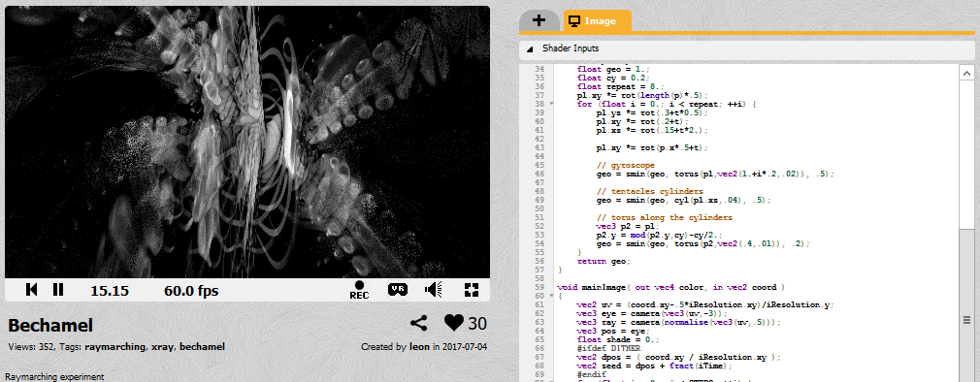This screenshot has height=382, width=980.
Task: Open author leon's profile
Action: click(x=419, y=346)
